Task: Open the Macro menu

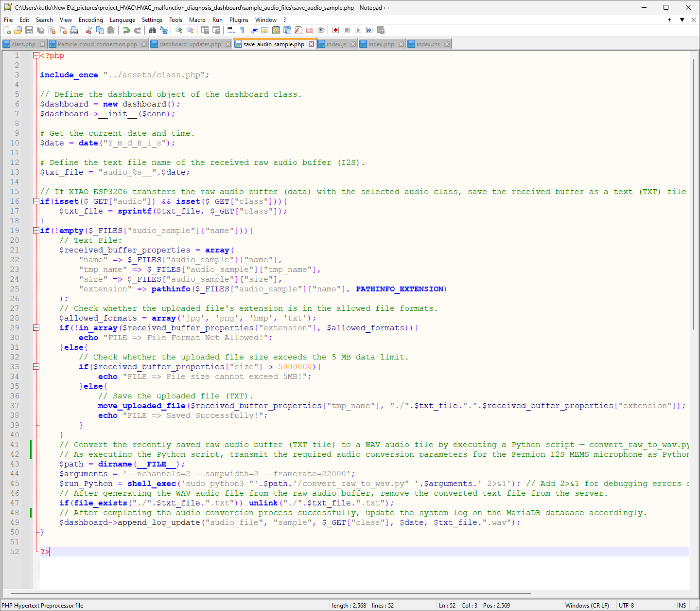Action: [x=197, y=20]
